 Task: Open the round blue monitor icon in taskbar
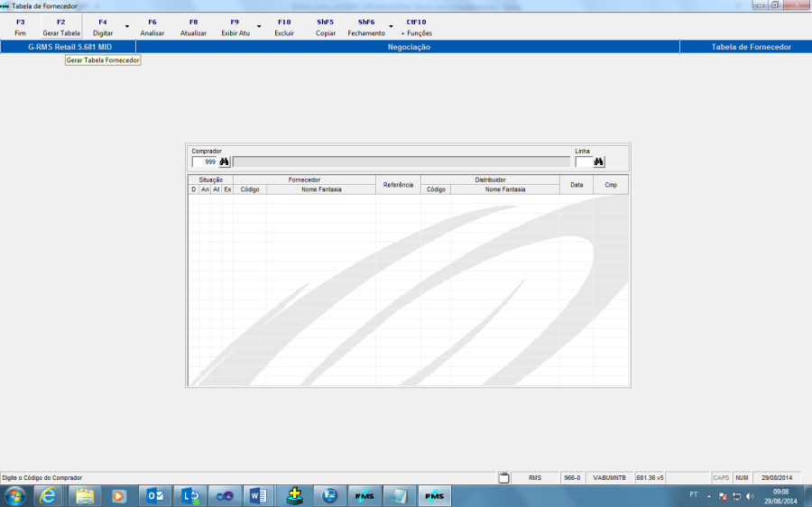[x=329, y=496]
